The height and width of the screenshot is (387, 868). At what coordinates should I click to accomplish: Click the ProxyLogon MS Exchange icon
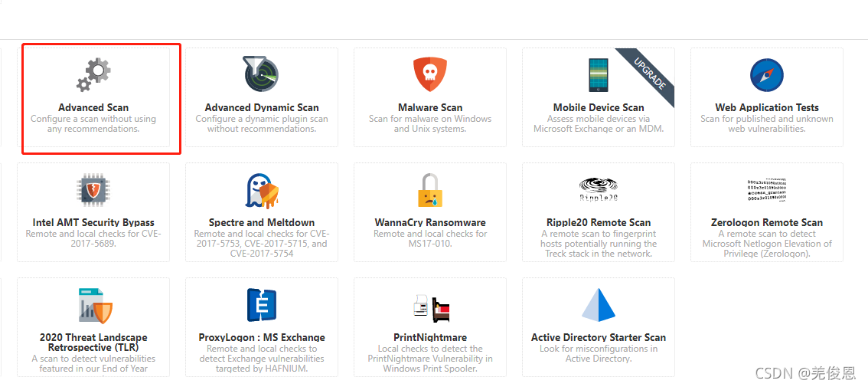click(261, 306)
